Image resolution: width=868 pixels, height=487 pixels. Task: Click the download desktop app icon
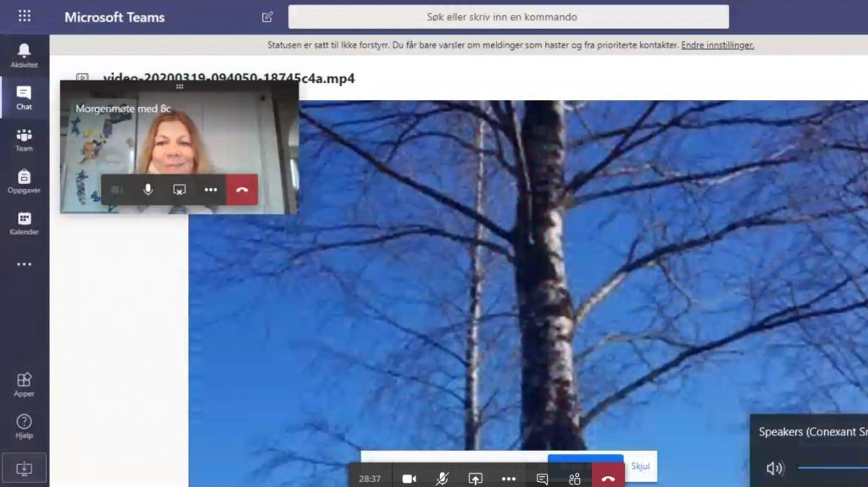click(x=24, y=468)
